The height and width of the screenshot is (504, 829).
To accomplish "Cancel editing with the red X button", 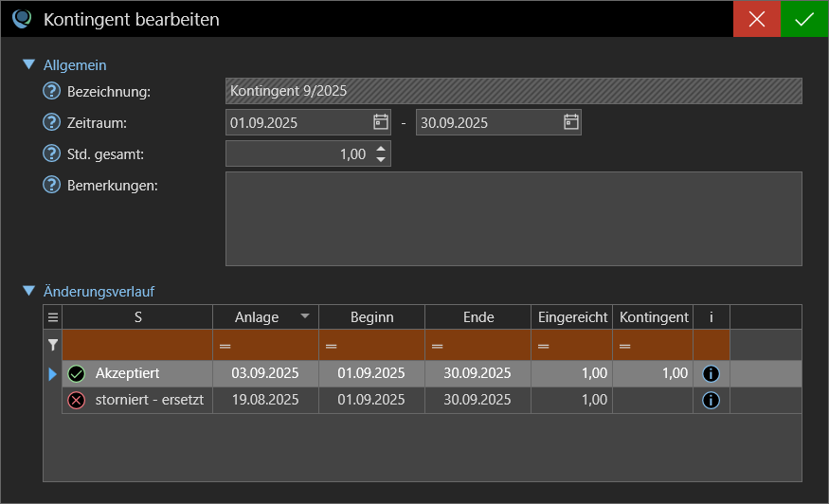I will point(756,19).
